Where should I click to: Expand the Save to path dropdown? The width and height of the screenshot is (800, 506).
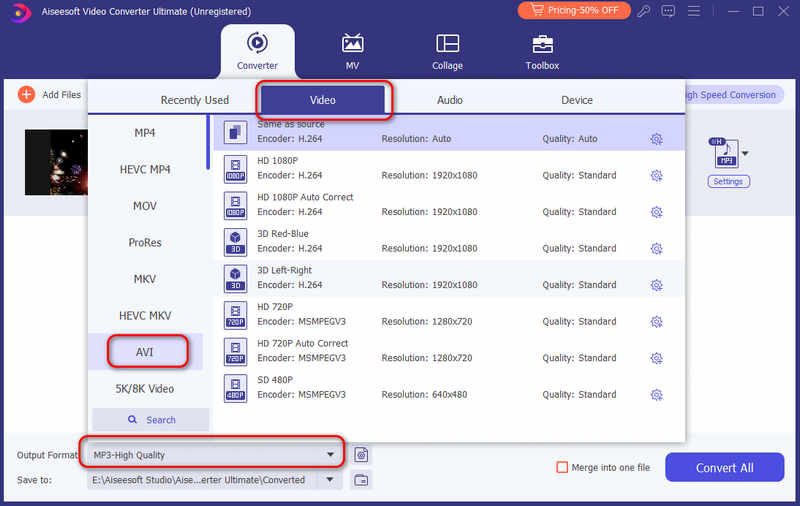(330, 480)
